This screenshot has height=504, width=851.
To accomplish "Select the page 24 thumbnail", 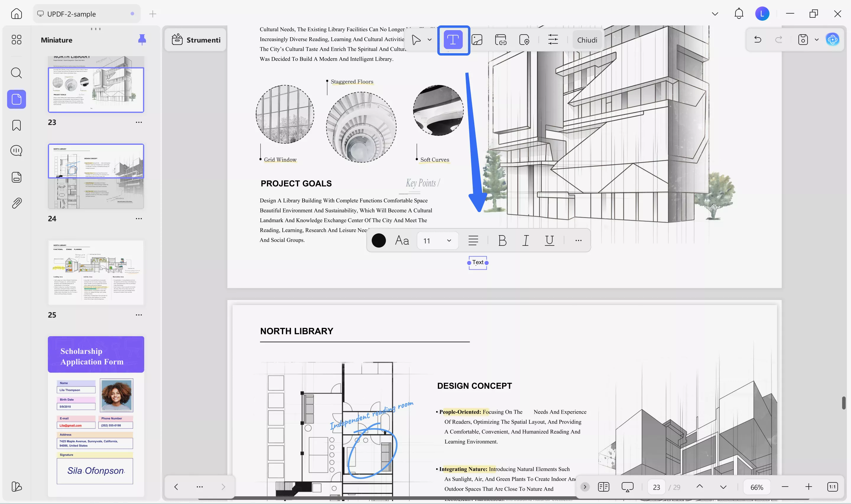I will pyautogui.click(x=96, y=176).
